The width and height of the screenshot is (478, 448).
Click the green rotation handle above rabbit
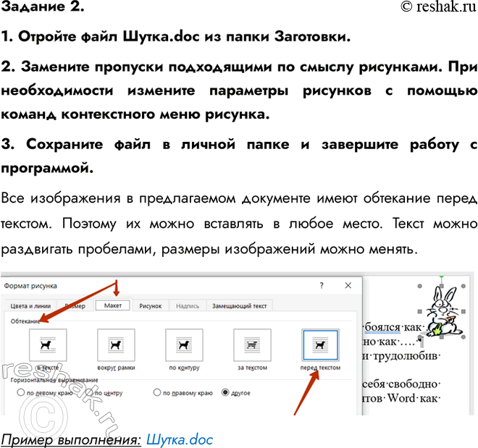(441, 278)
